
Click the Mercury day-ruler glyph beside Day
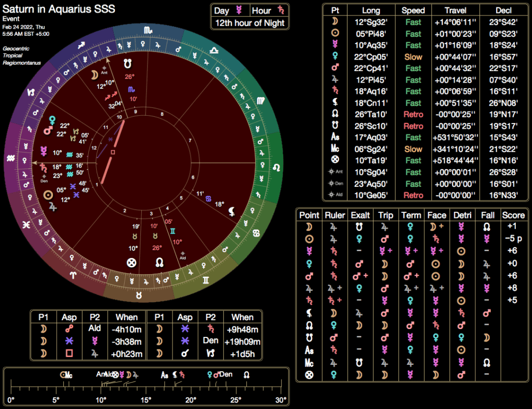[239, 10]
